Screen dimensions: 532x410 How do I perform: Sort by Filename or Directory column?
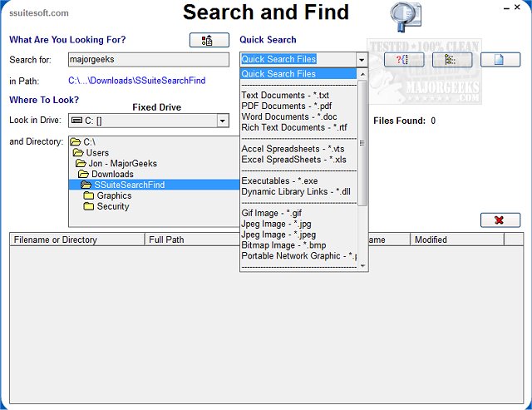pos(77,240)
